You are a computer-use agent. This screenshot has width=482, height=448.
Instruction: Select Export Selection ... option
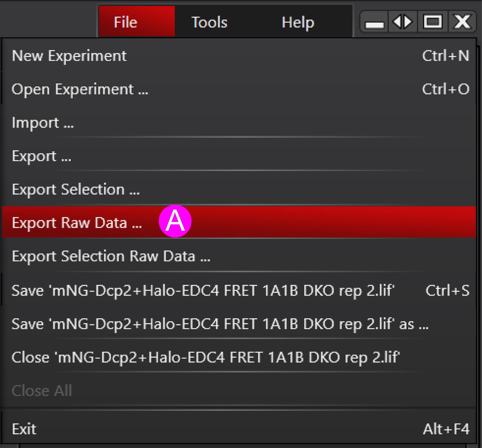[x=239, y=189]
